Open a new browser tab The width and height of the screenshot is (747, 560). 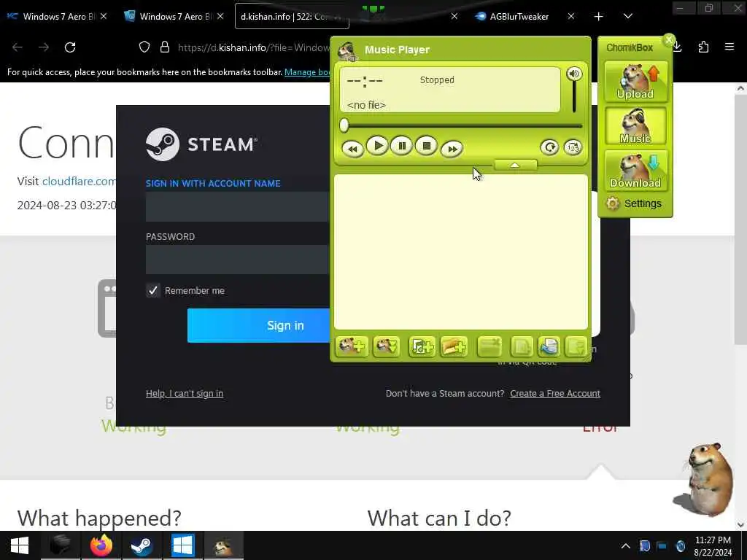point(598,16)
